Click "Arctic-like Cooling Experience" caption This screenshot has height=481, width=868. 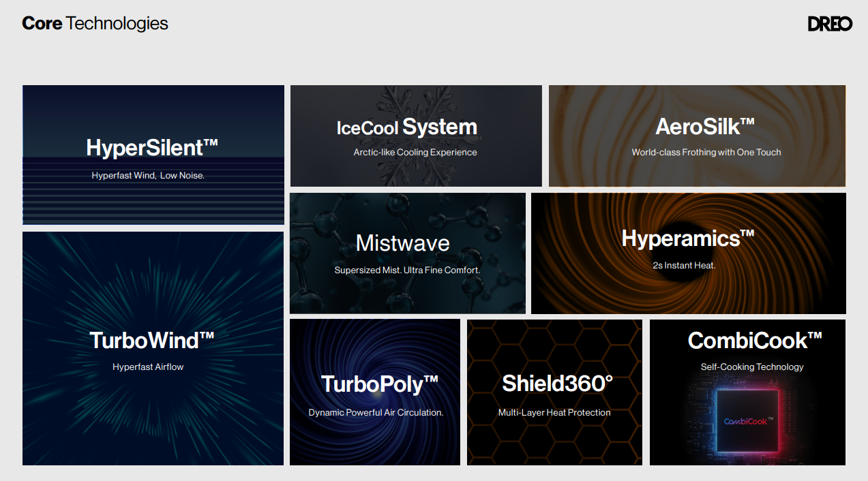pos(415,153)
